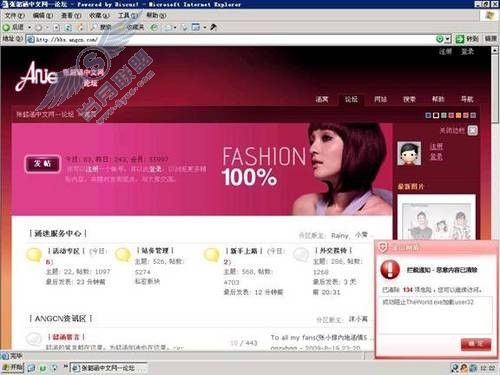Click the Home toolbar icon
Image resolution: width=500 pixels, height=375 pixels.
coord(80,27)
